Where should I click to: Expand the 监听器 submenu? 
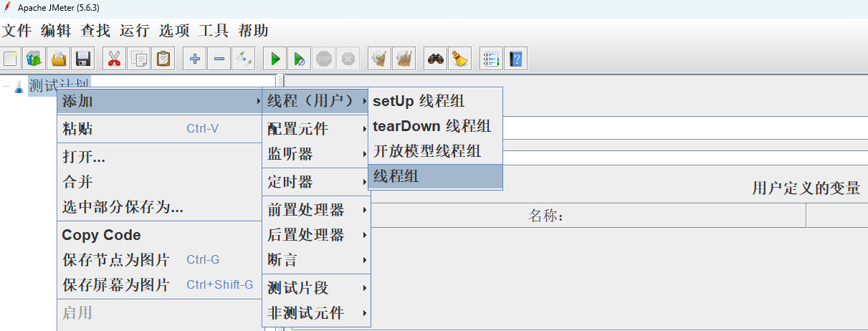tap(316, 154)
